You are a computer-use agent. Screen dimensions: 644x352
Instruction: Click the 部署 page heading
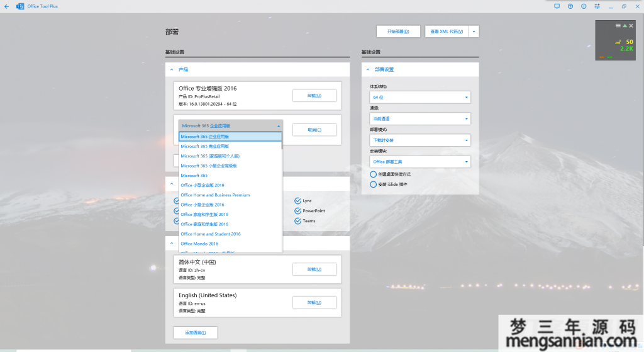click(172, 31)
